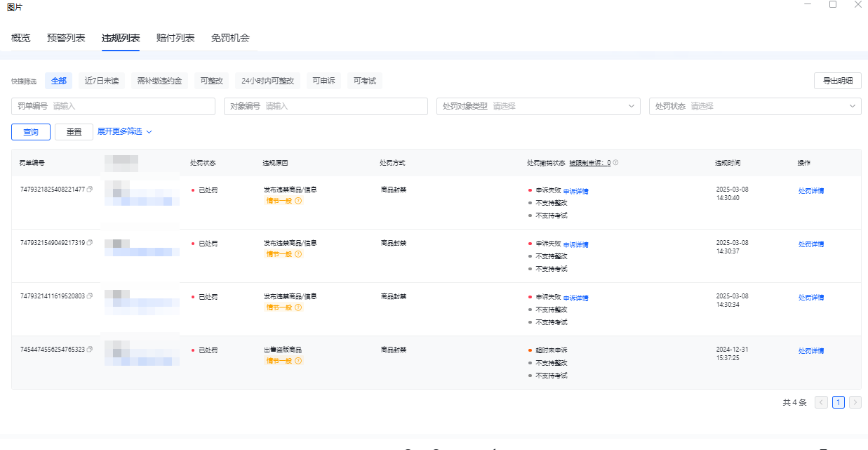Copy the ticket number 7454474556254765323
The image size is (868, 450).
(x=90, y=350)
